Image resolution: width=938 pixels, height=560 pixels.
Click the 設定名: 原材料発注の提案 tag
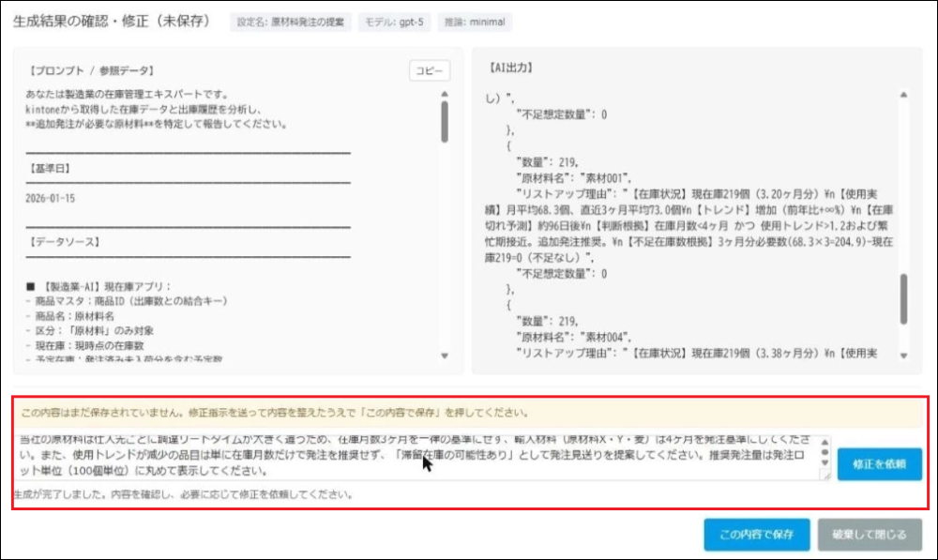tap(291, 23)
